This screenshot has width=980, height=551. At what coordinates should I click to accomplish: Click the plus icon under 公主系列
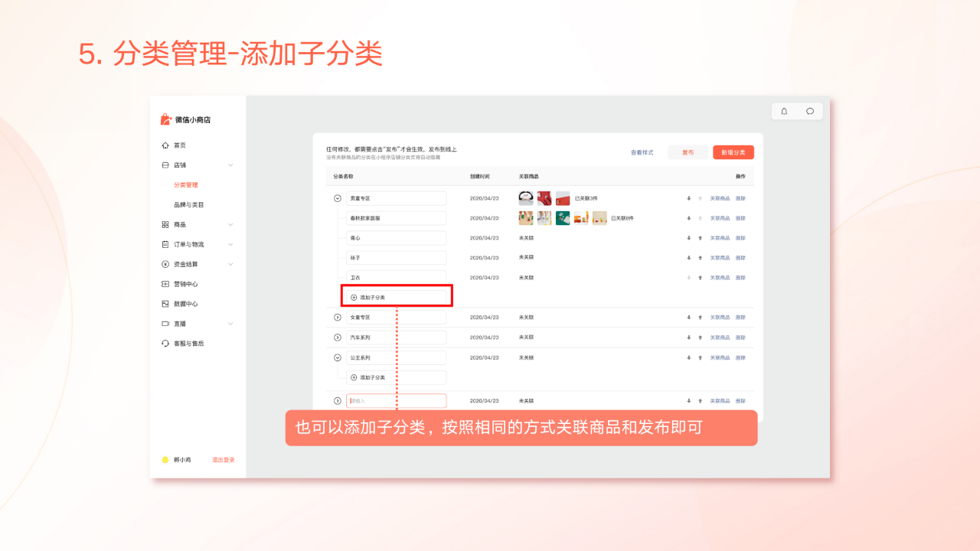pyautogui.click(x=354, y=377)
